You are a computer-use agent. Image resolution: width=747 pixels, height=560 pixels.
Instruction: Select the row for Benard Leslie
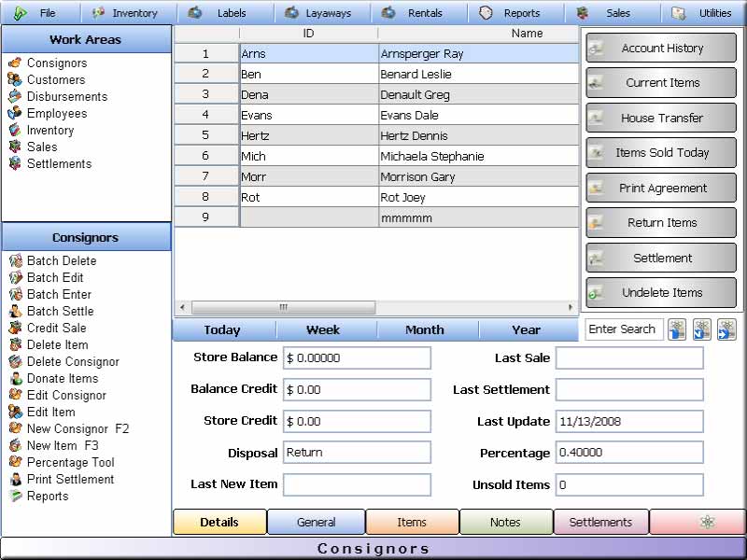(x=377, y=74)
